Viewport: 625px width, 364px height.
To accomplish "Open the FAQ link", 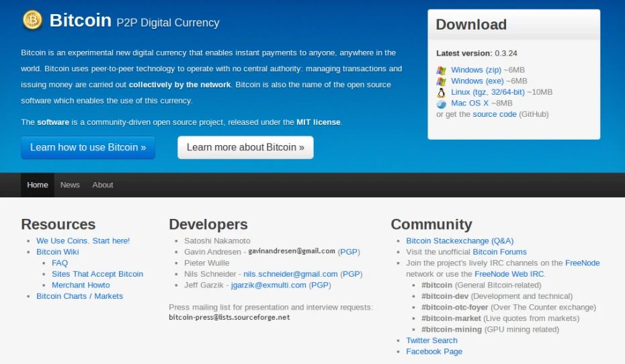I will pyautogui.click(x=60, y=263).
